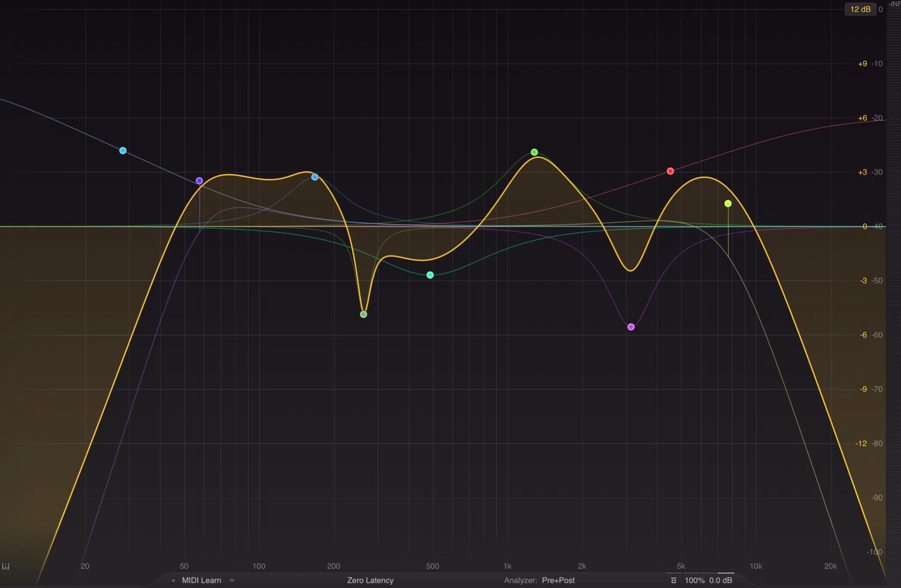Click the +9 gain scale label
The width and height of the screenshot is (901, 588).
[x=863, y=64]
